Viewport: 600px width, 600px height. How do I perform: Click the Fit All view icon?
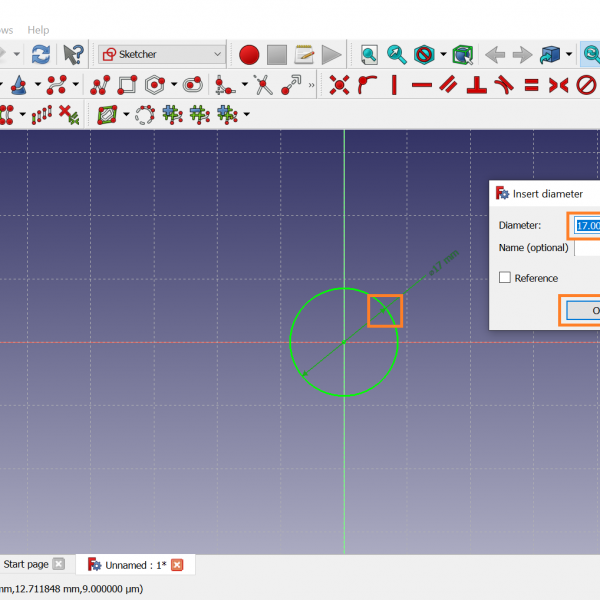click(x=369, y=54)
